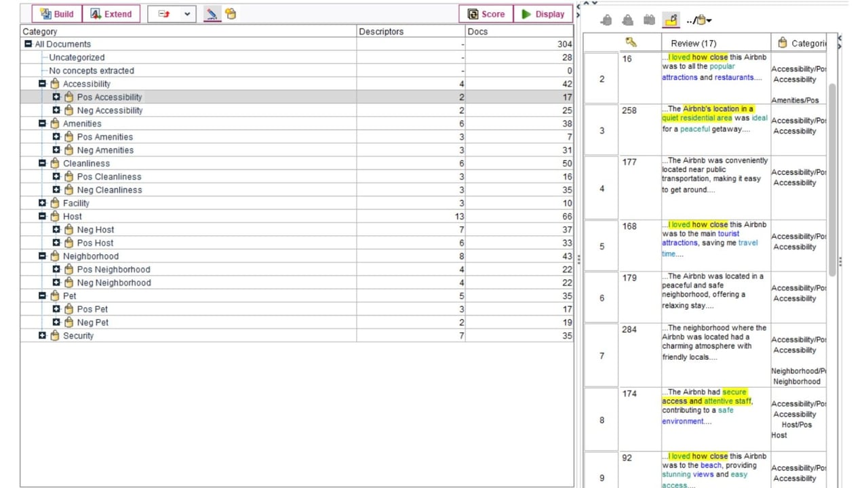868x488 pixels.
Task: Click the Amenities category bucket icon
Action: tap(54, 123)
